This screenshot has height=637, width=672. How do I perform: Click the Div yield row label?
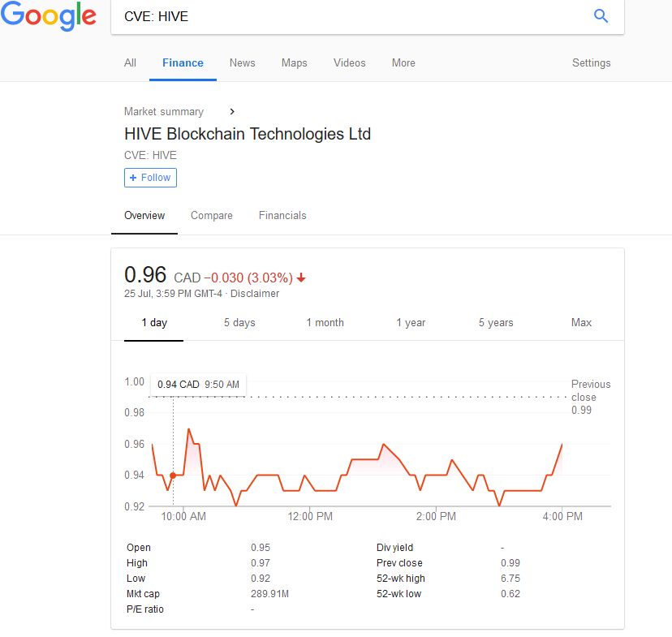pyautogui.click(x=394, y=548)
